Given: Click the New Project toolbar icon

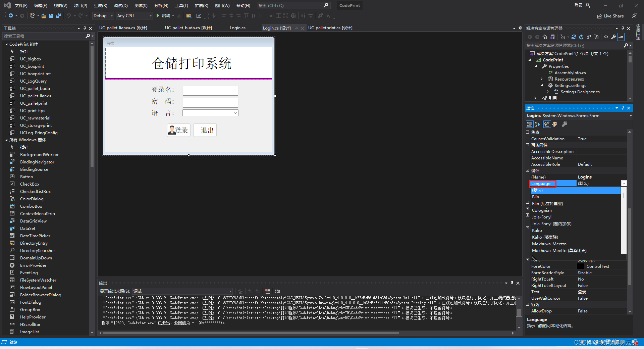Looking at the screenshot, I should coord(33,16).
